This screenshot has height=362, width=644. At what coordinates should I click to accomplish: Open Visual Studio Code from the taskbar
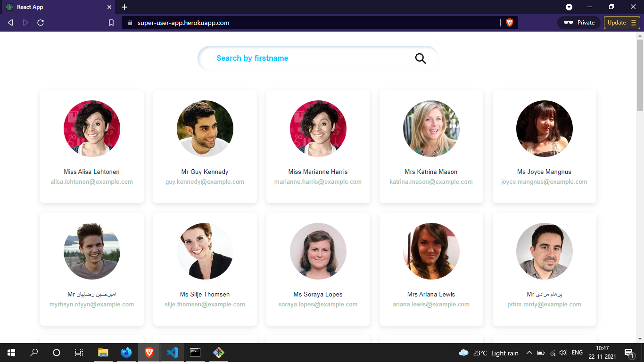pyautogui.click(x=172, y=353)
